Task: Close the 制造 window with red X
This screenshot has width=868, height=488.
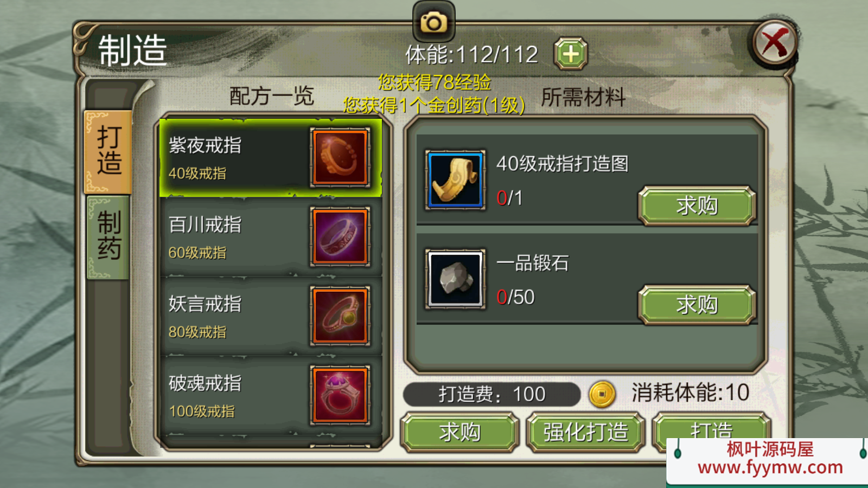Action: 775,43
